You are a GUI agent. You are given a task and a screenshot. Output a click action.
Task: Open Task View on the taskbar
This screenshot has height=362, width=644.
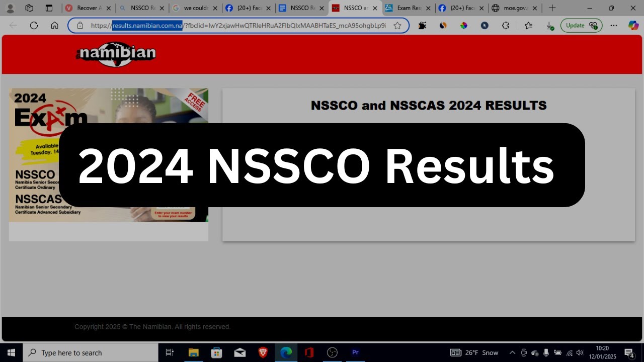tap(170, 352)
